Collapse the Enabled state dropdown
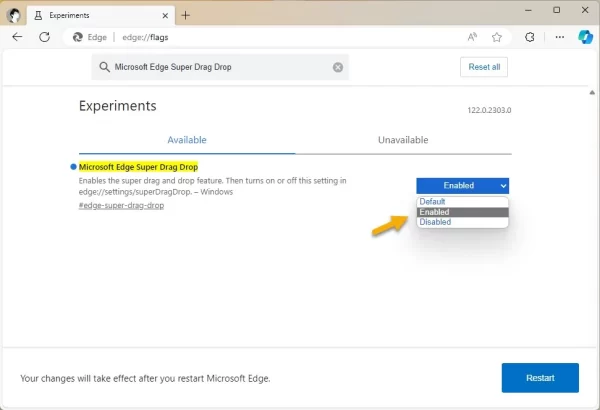The height and width of the screenshot is (410, 600). [x=463, y=186]
